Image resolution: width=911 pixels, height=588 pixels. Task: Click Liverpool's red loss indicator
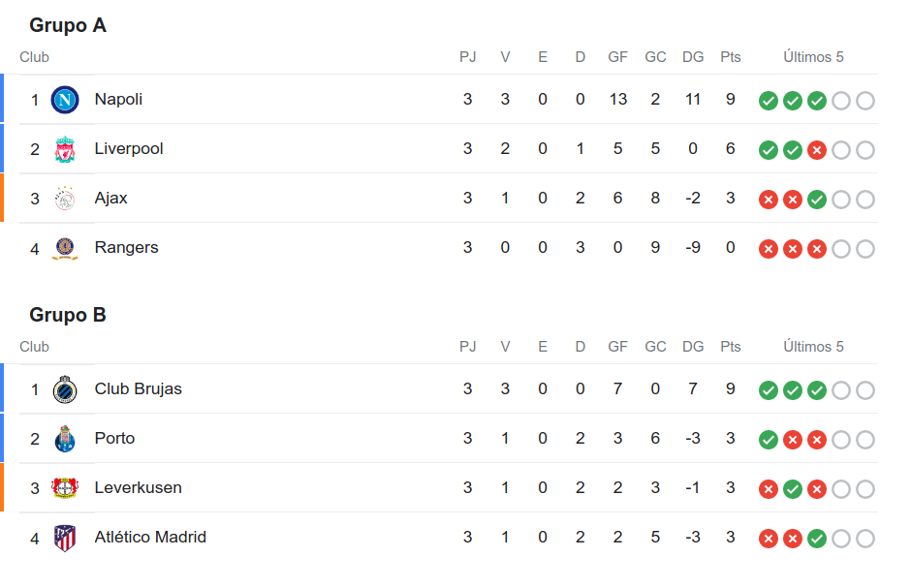817,150
